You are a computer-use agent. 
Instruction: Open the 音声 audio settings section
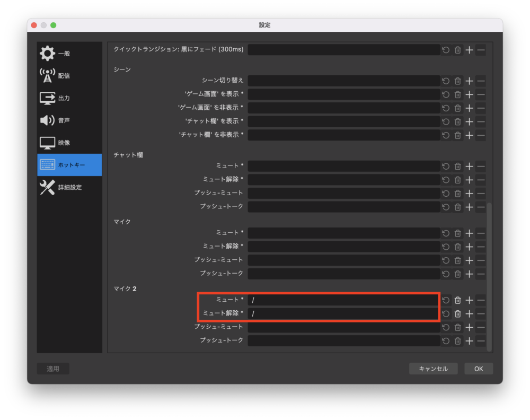69,120
